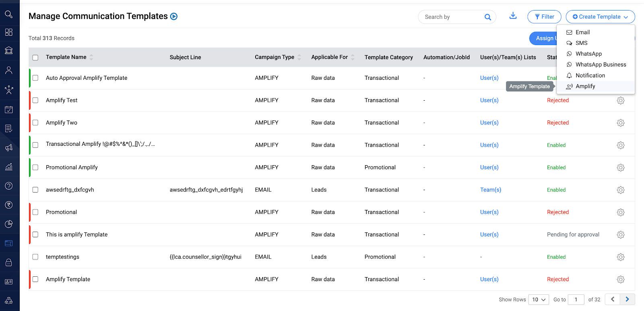
Task: Open settings gear for Amplify Two row
Action: point(621,123)
